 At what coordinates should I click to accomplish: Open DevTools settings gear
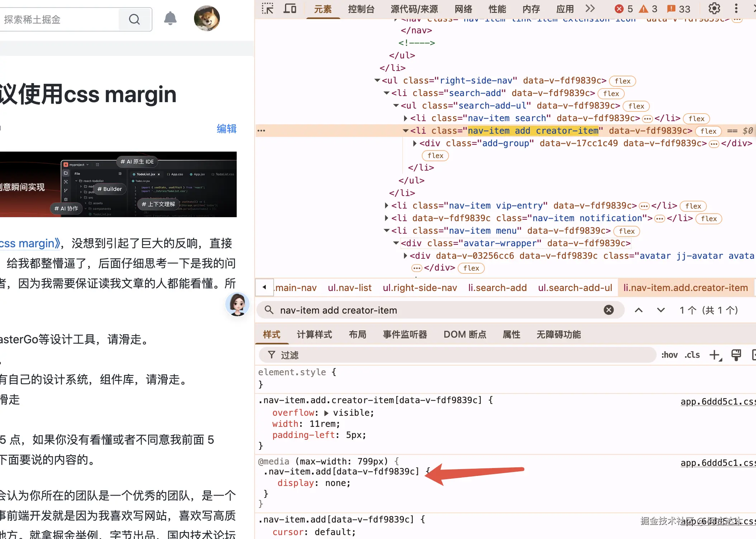[x=714, y=8]
